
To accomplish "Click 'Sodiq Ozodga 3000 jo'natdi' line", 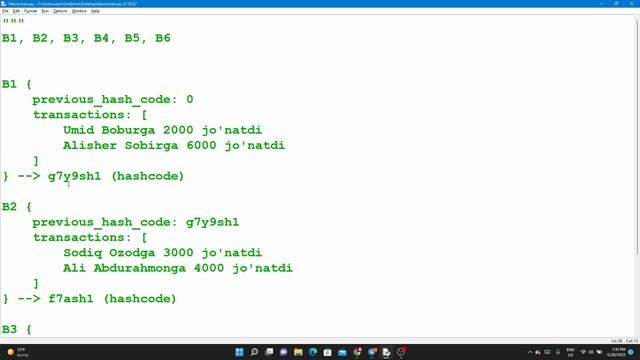I will click(162, 253).
